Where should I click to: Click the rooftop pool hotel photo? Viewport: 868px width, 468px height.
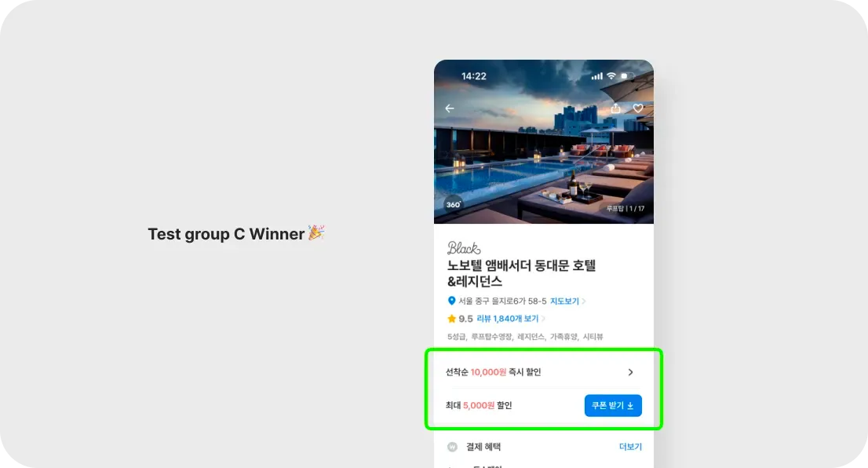[x=544, y=142]
